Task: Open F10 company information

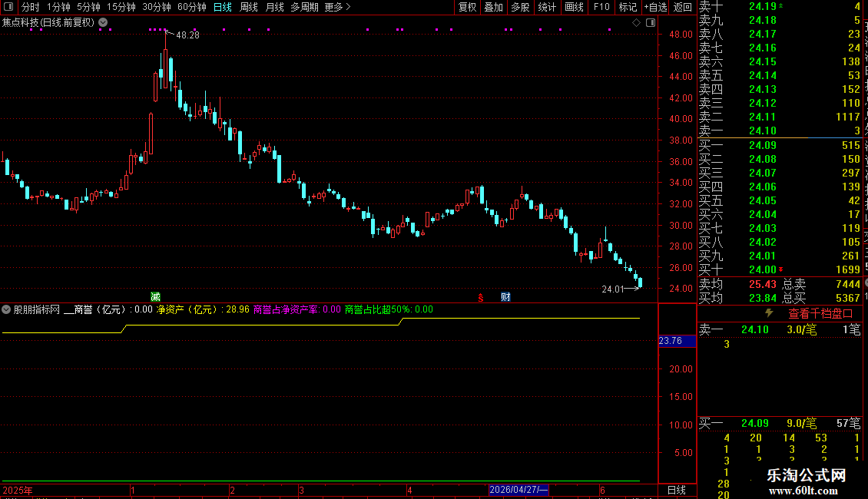Action: click(x=601, y=7)
